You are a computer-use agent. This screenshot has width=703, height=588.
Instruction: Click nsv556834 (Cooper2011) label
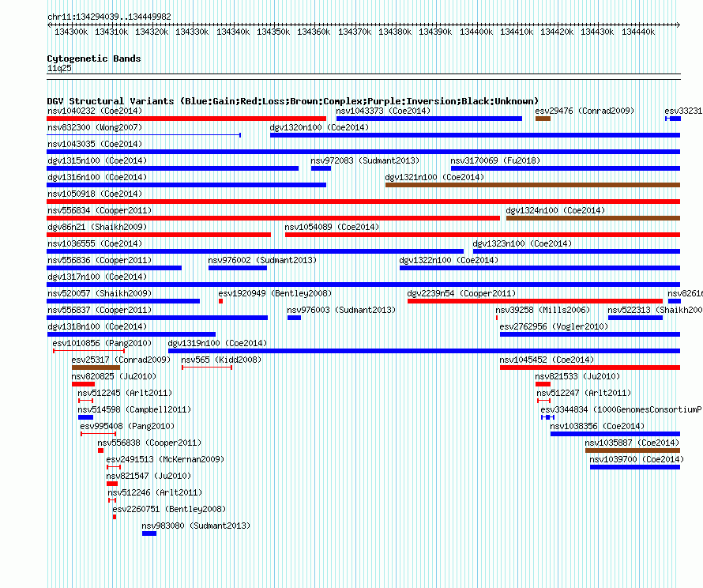tap(100, 210)
